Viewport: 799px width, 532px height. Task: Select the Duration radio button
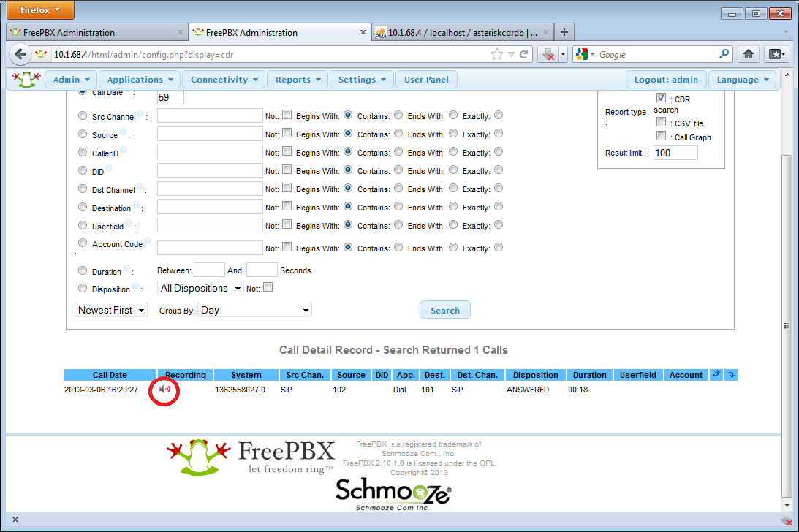pyautogui.click(x=83, y=271)
